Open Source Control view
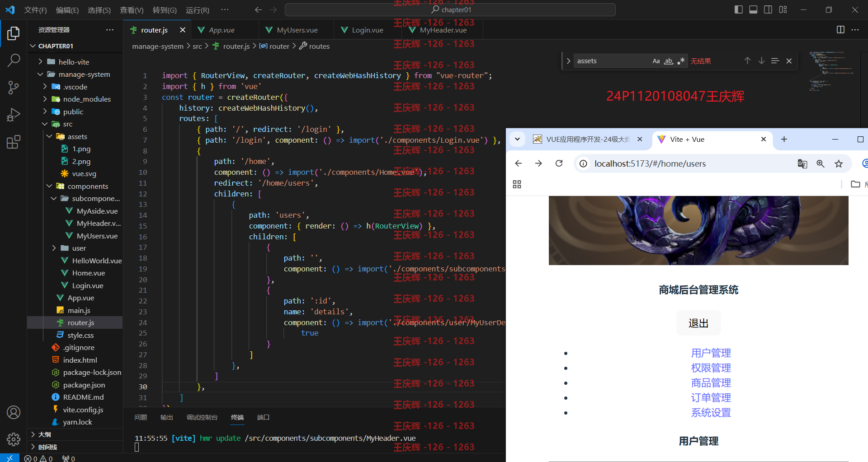868x462 pixels. (x=14, y=87)
